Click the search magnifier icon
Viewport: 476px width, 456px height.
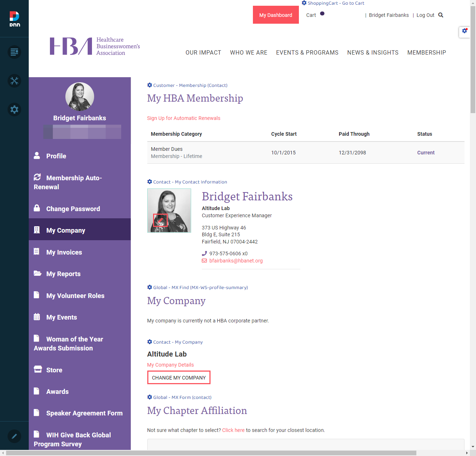click(x=441, y=15)
